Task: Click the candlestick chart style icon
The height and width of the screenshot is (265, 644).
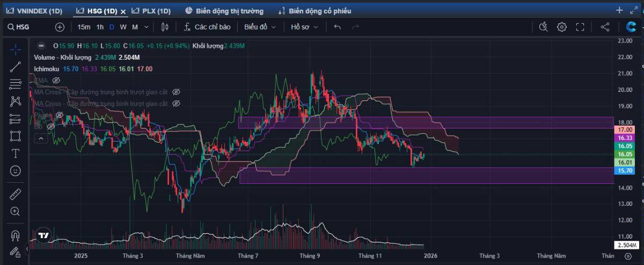Action: pos(165,27)
